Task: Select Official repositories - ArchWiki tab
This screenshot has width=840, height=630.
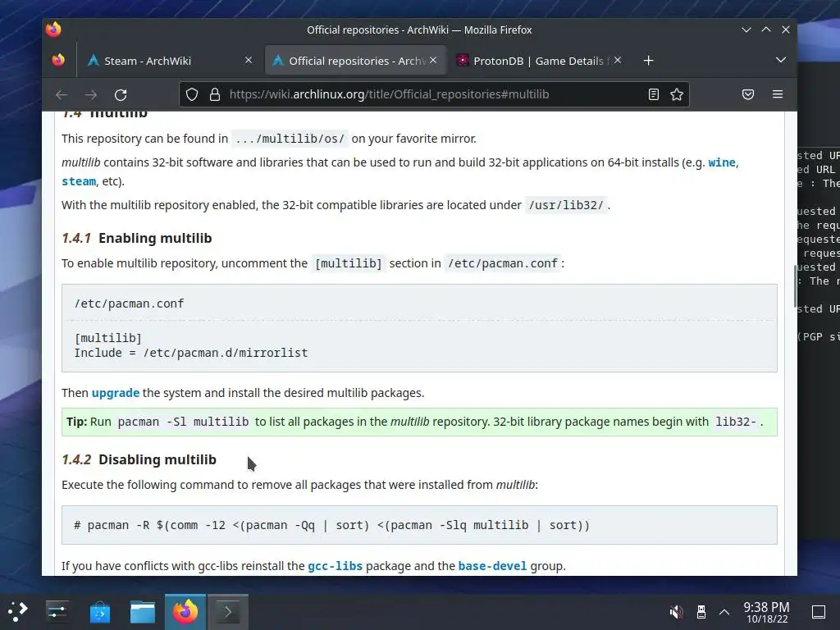Action: click(355, 61)
